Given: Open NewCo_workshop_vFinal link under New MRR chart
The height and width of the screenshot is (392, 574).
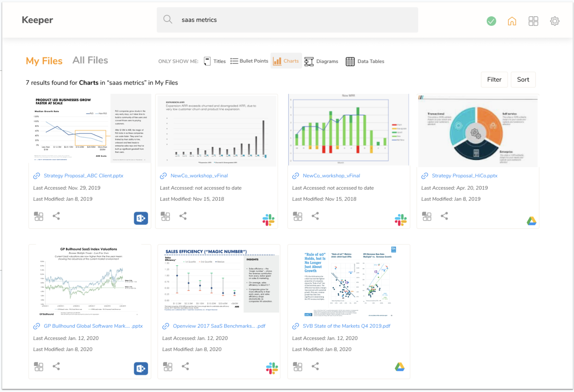Looking at the screenshot, I should coord(331,176).
